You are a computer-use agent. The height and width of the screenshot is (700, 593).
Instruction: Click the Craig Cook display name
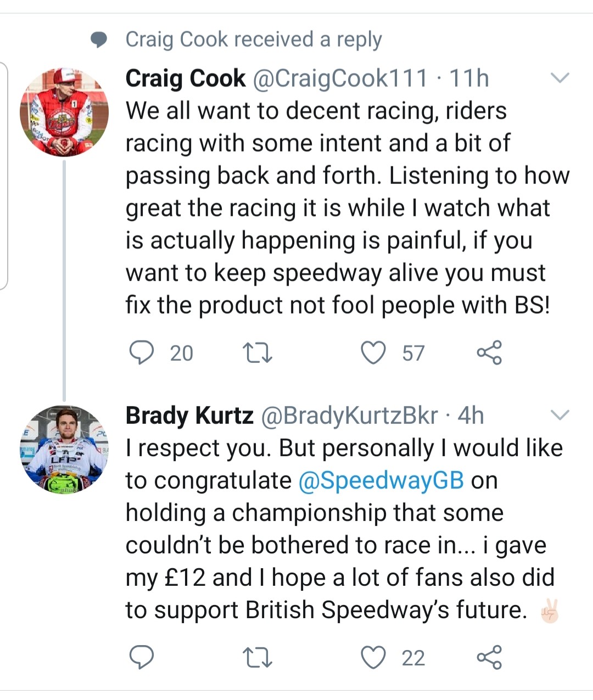186,78
